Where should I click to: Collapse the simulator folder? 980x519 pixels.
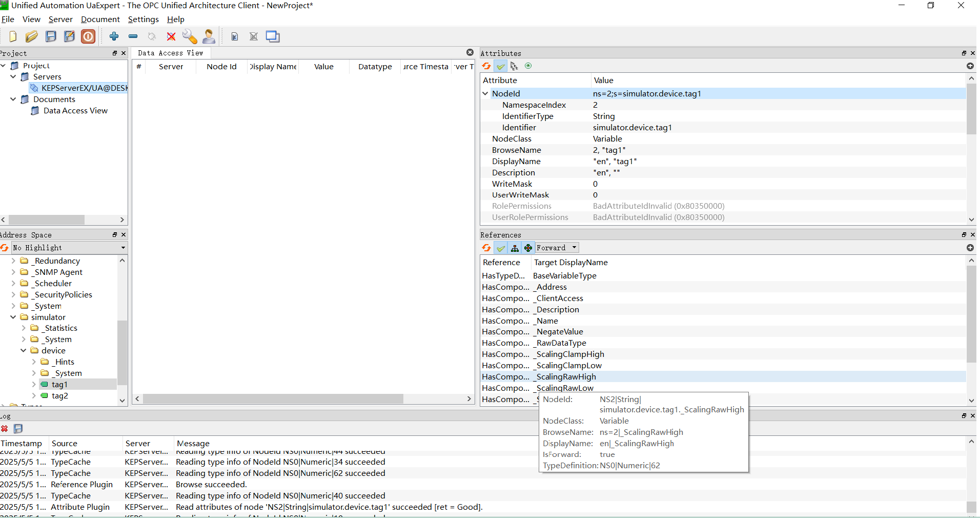(x=13, y=317)
